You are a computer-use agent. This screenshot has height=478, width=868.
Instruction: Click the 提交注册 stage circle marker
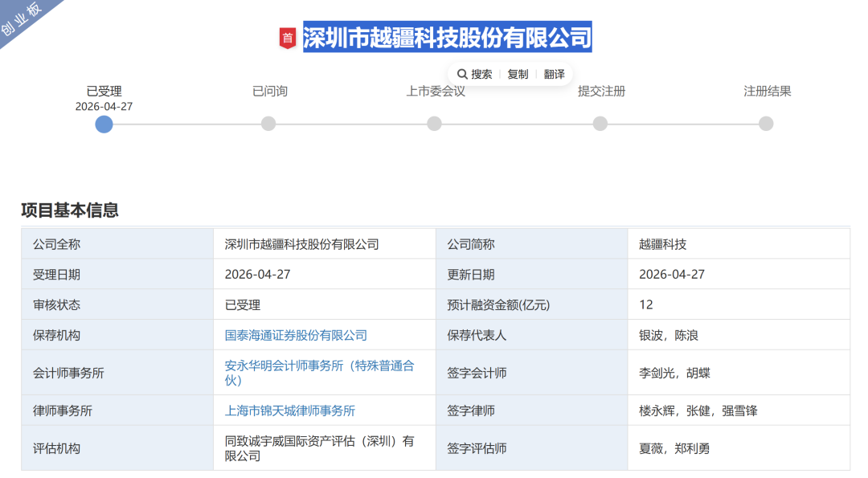(x=600, y=125)
